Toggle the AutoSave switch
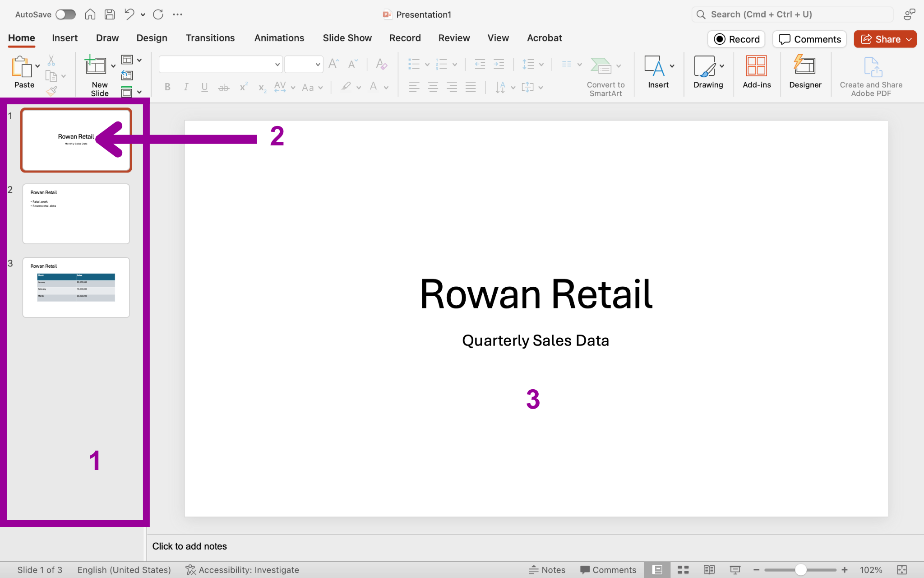This screenshot has width=924, height=578. (x=65, y=14)
